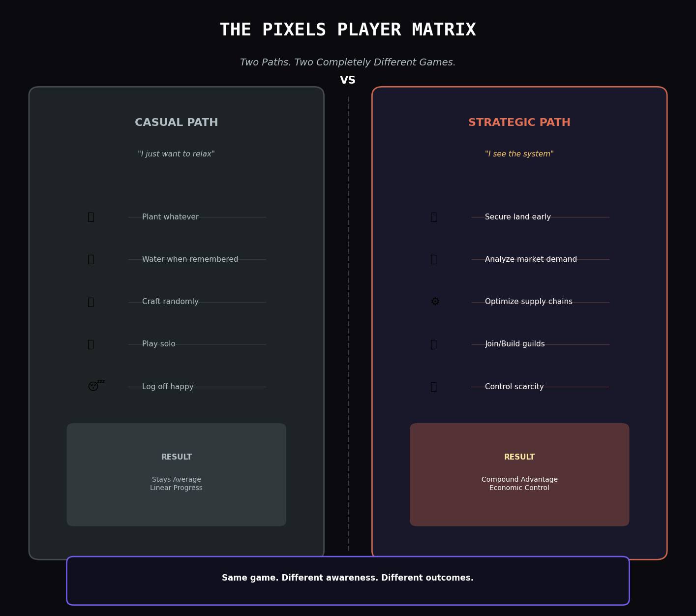696x616 pixels.
Task: Click the icon beside Craft randomly
Action: click(91, 302)
